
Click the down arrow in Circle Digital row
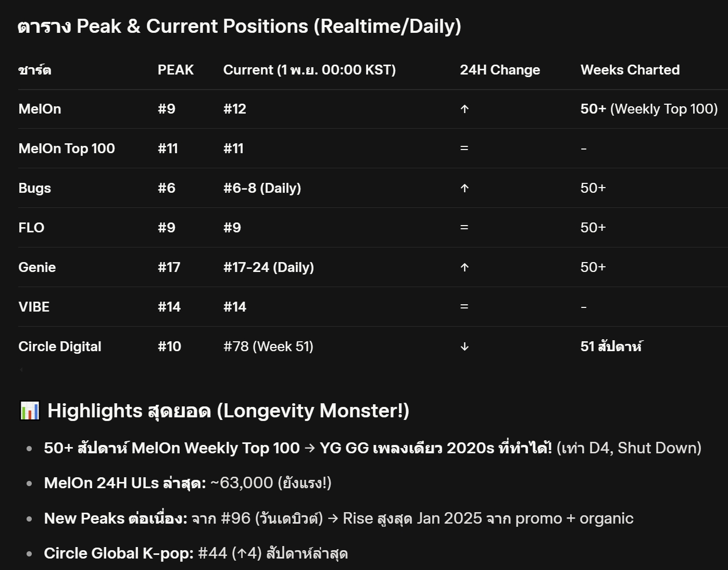coord(465,346)
